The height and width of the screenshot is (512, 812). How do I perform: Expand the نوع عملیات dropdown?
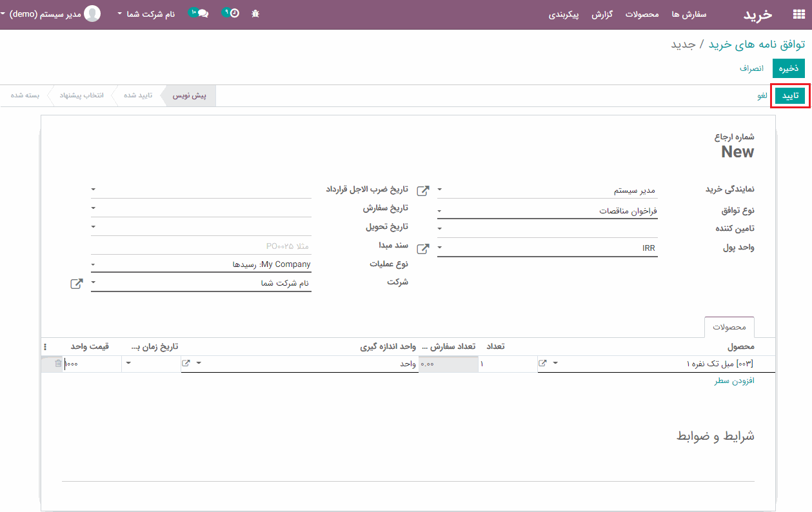tap(94, 264)
